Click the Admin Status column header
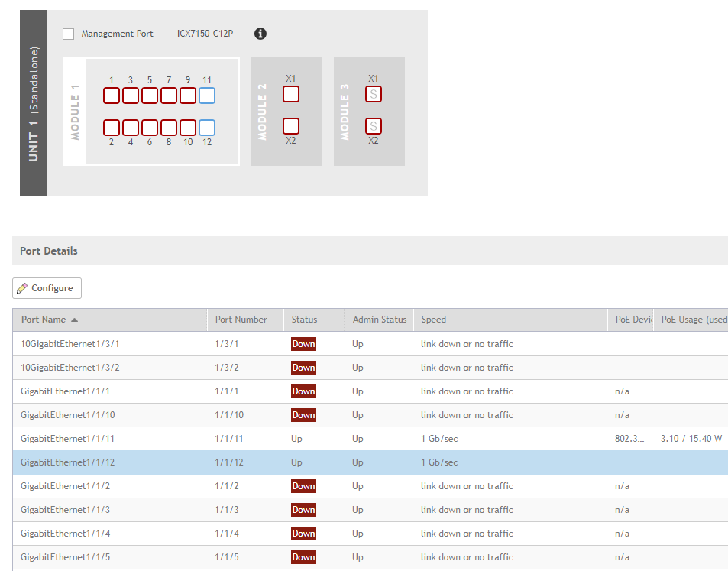 [380, 320]
